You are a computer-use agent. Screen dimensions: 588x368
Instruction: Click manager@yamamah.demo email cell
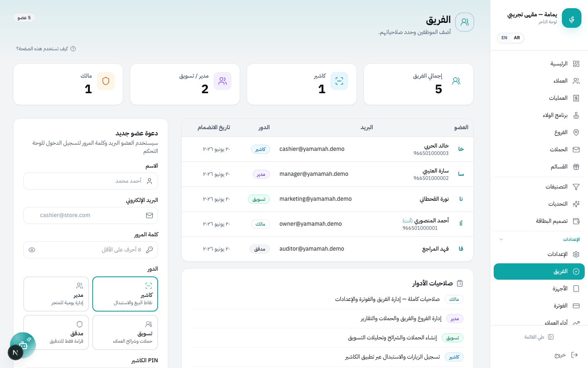(x=314, y=174)
